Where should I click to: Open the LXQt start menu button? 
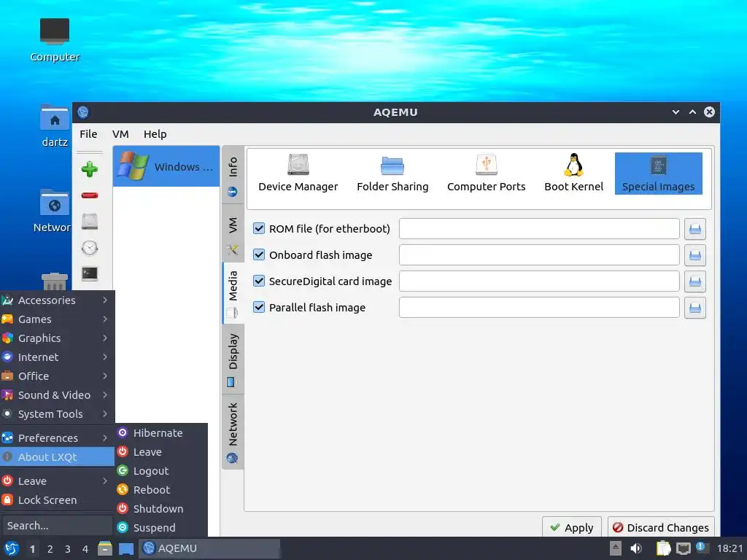point(12,548)
